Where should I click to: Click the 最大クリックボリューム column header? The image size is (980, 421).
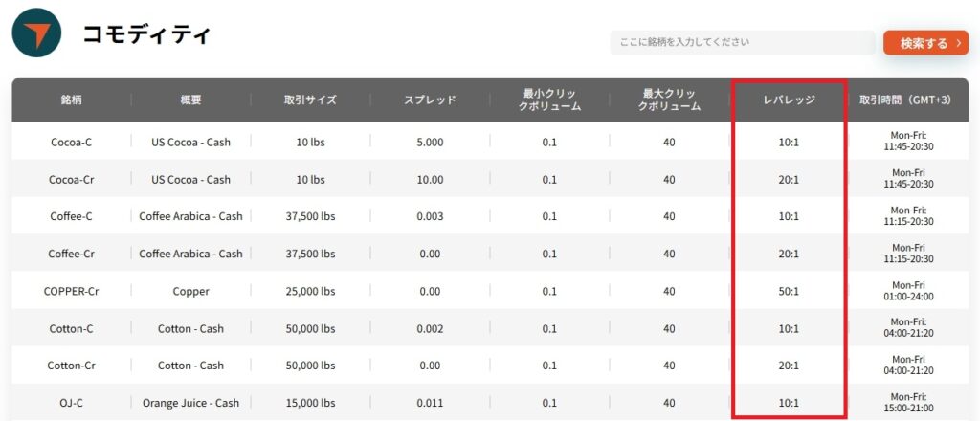[x=669, y=100]
